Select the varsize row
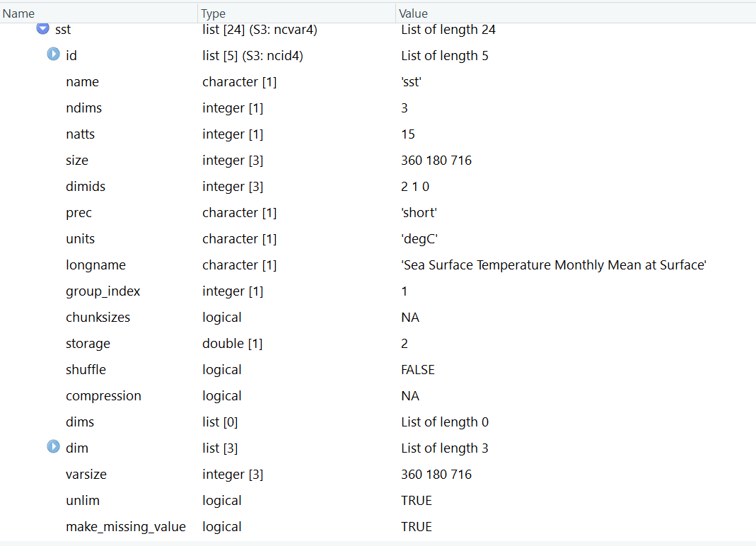This screenshot has height=546, width=756. (x=86, y=475)
